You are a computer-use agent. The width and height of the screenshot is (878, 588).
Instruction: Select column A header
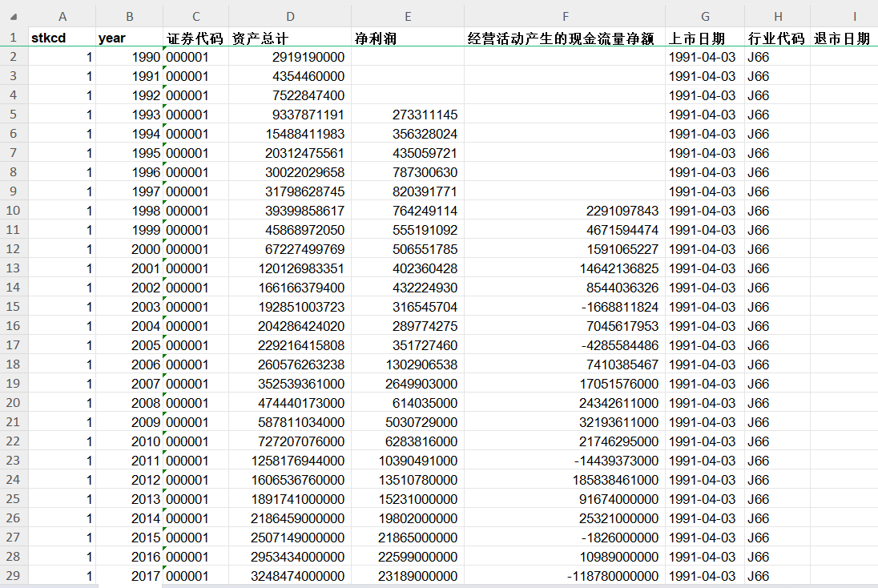point(62,16)
